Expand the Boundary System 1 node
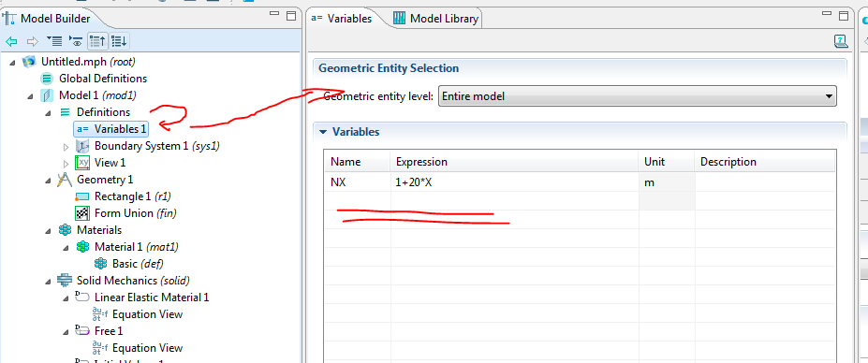 tap(66, 147)
